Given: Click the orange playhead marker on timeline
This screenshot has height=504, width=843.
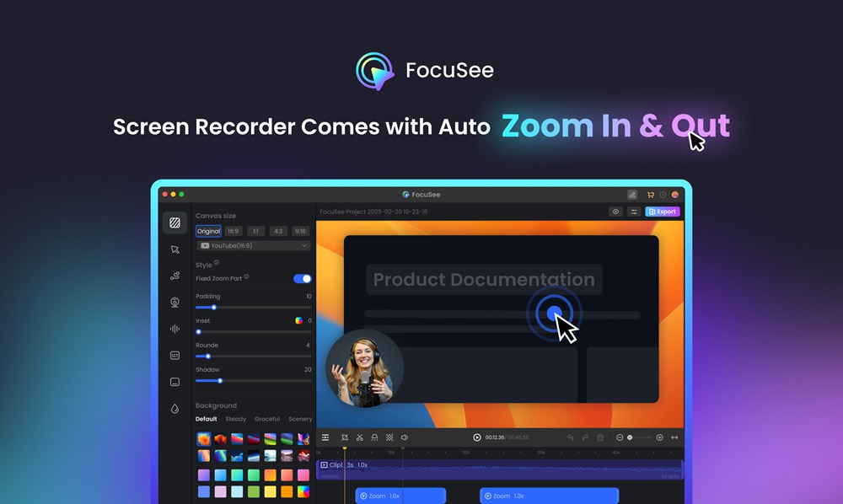Looking at the screenshot, I should 345,448.
